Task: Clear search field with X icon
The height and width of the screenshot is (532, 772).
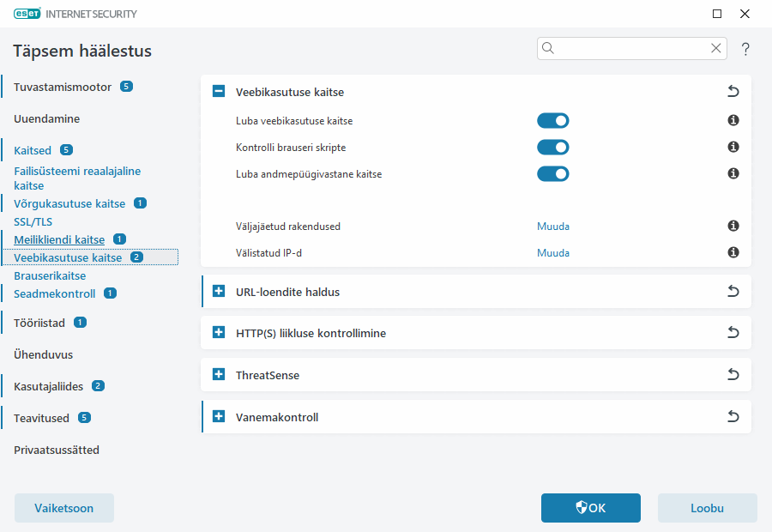Action: point(716,49)
